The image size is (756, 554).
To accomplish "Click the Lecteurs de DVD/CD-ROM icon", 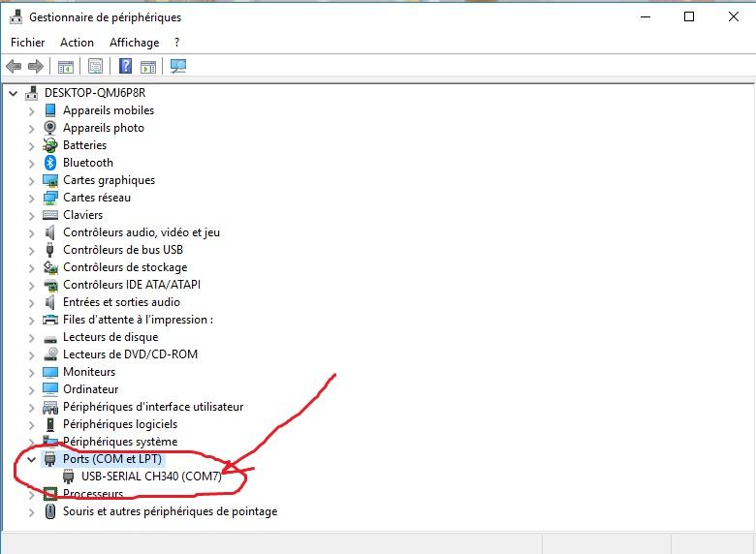I will [x=50, y=354].
